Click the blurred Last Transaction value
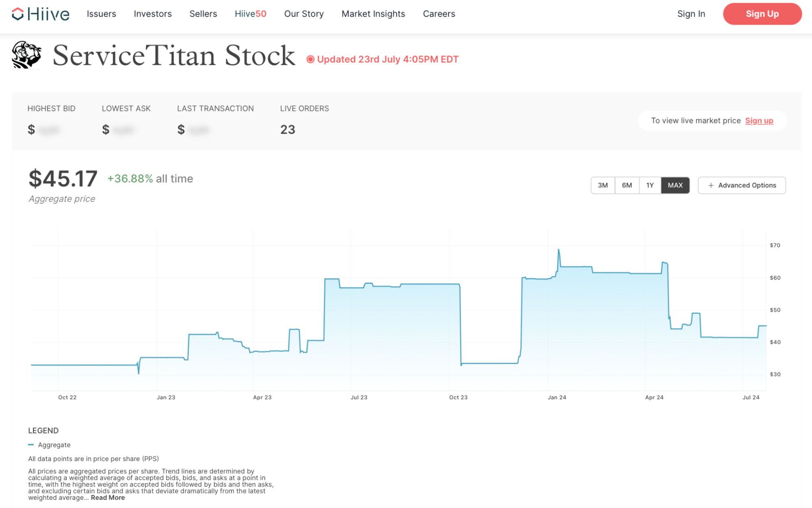The height and width of the screenshot is (508, 812). pyautogui.click(x=199, y=130)
